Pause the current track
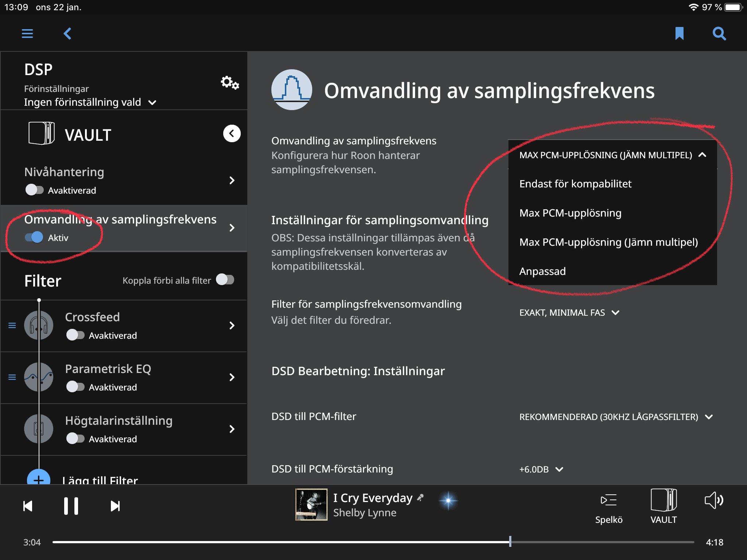Image resolution: width=747 pixels, height=560 pixels. [71, 506]
